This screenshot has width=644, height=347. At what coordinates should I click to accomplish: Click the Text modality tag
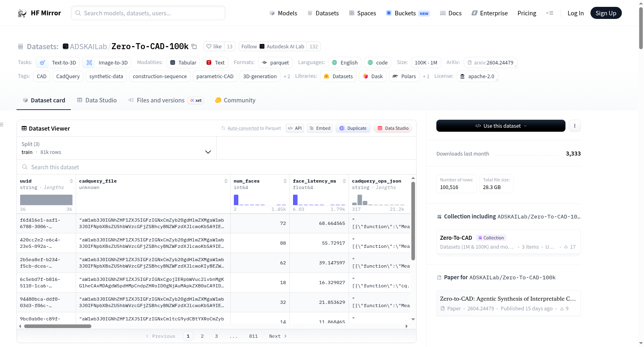point(215,62)
